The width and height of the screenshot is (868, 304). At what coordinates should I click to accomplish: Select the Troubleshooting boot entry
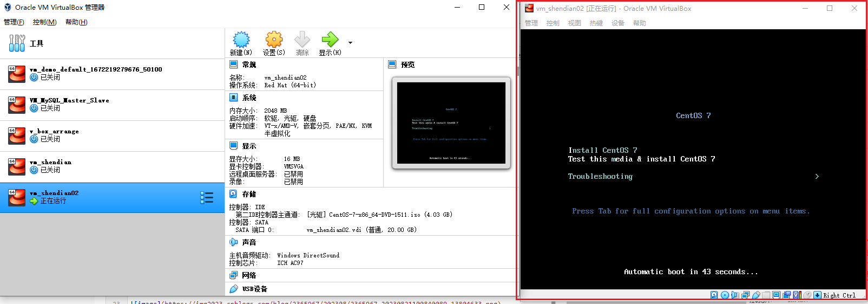600,176
